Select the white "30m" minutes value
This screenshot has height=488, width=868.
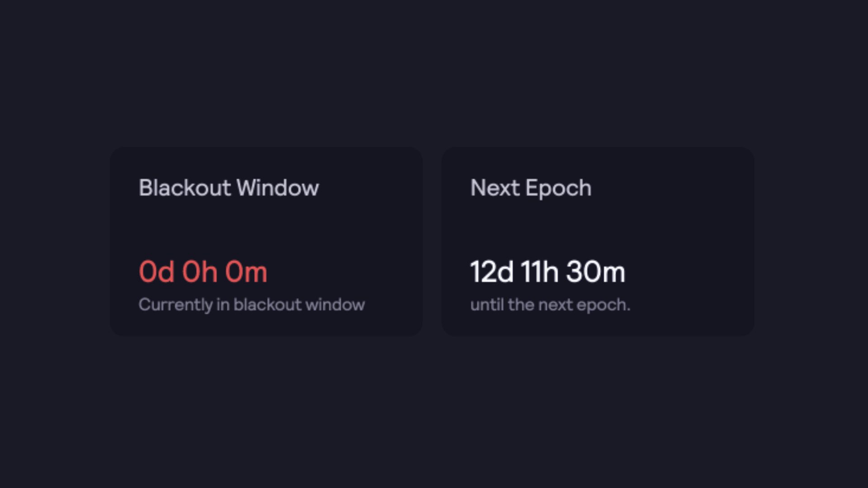(596, 272)
